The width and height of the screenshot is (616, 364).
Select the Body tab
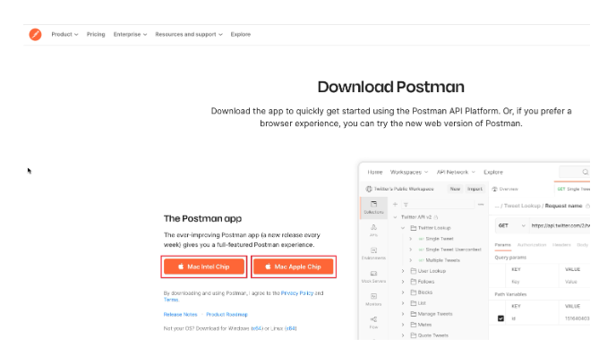click(x=582, y=245)
